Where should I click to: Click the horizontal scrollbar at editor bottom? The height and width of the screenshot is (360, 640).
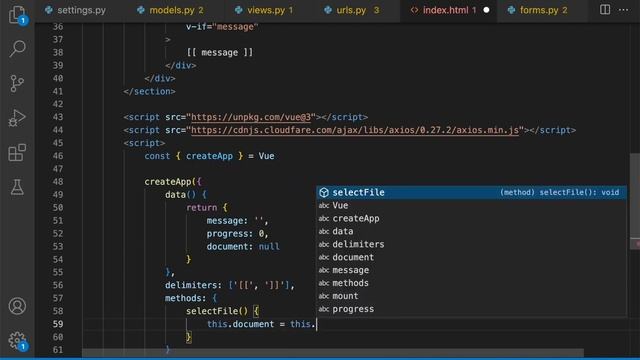click(333, 353)
